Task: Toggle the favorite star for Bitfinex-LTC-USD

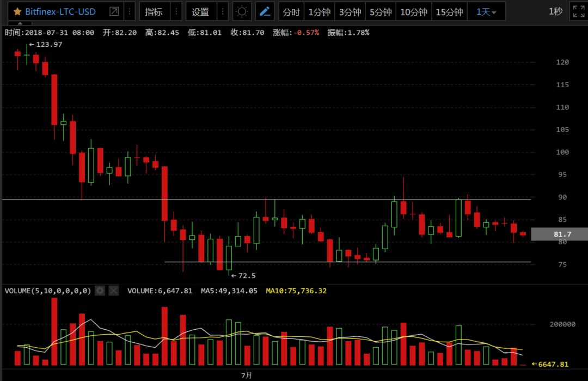Action: [17, 11]
